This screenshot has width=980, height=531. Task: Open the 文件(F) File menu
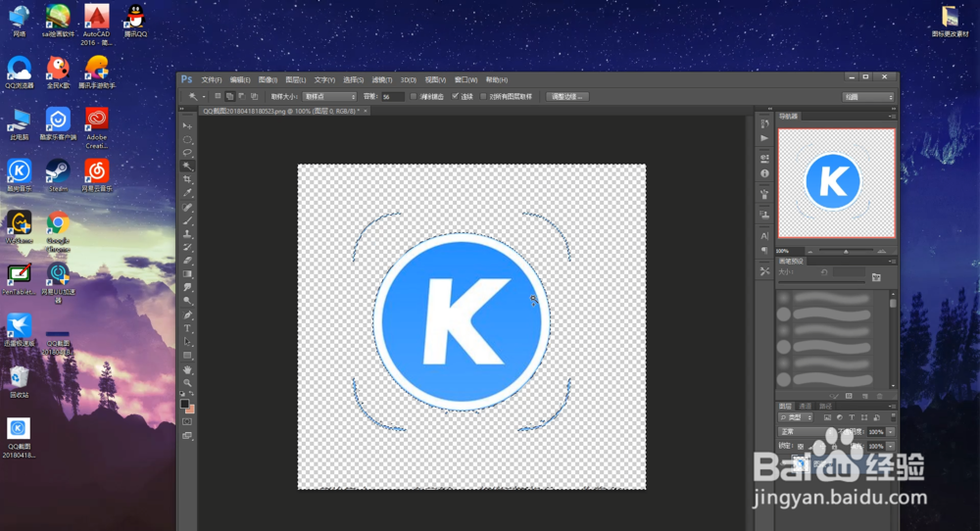(212, 80)
